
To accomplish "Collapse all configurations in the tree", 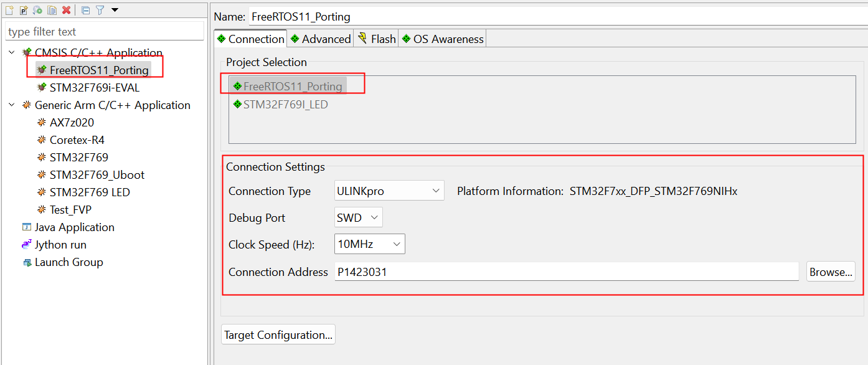I will tap(86, 10).
